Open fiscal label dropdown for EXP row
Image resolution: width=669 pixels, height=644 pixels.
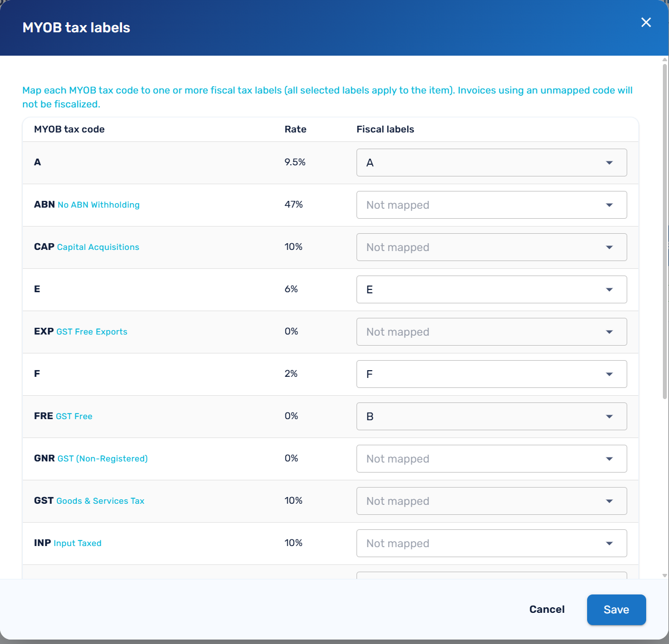[x=491, y=332]
